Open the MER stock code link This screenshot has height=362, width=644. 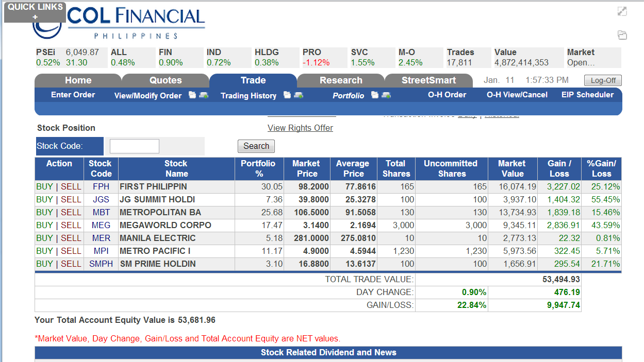[101, 238]
